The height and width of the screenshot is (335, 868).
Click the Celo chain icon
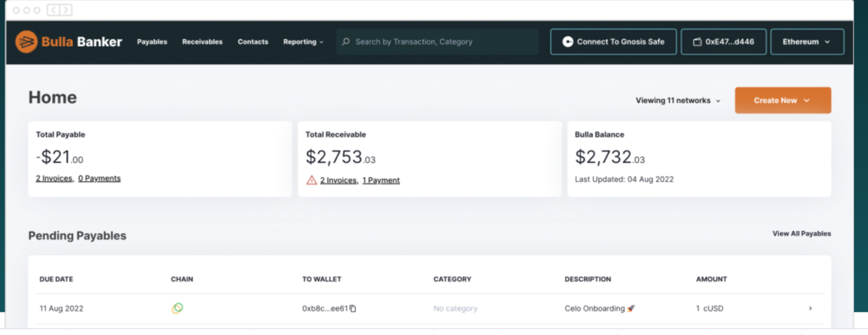click(x=177, y=308)
